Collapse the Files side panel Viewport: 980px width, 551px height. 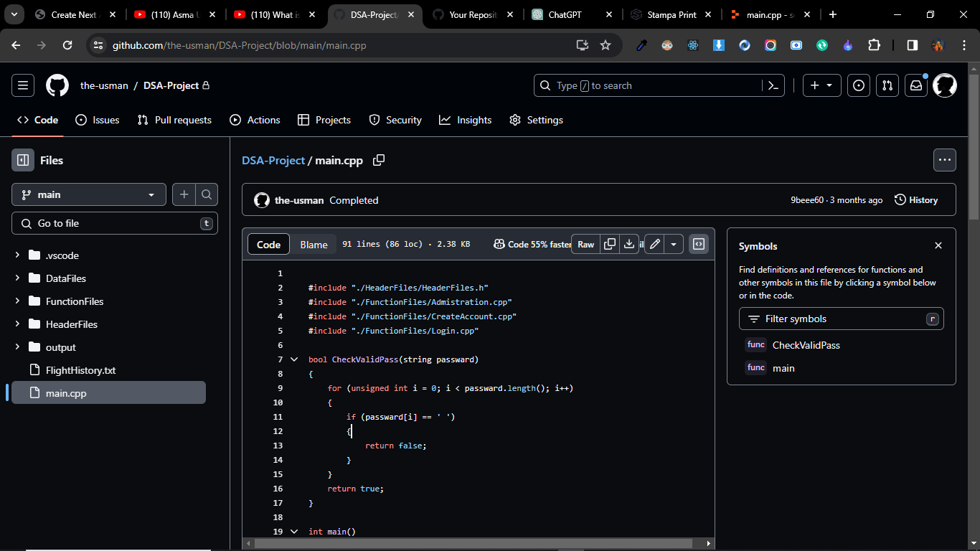pos(23,160)
